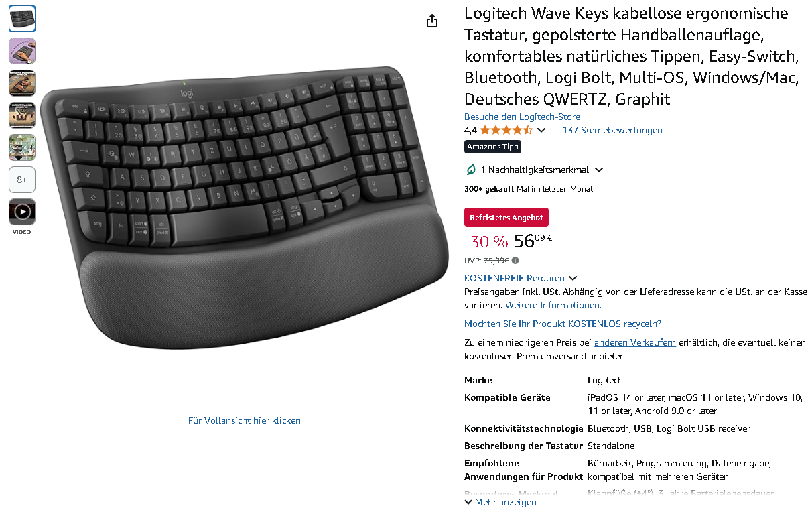Viewport: 812px width, 510px height.
Task: Click the star rating icons
Action: coord(506,130)
